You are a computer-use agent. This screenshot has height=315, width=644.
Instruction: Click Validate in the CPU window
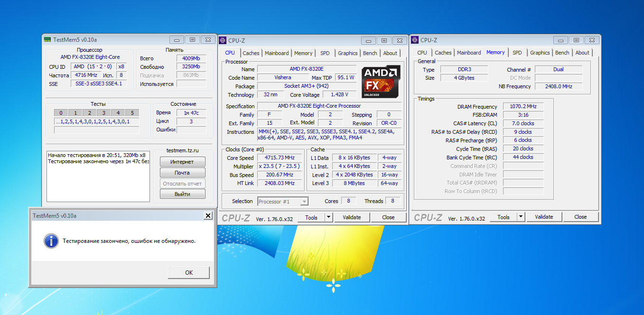(x=352, y=217)
